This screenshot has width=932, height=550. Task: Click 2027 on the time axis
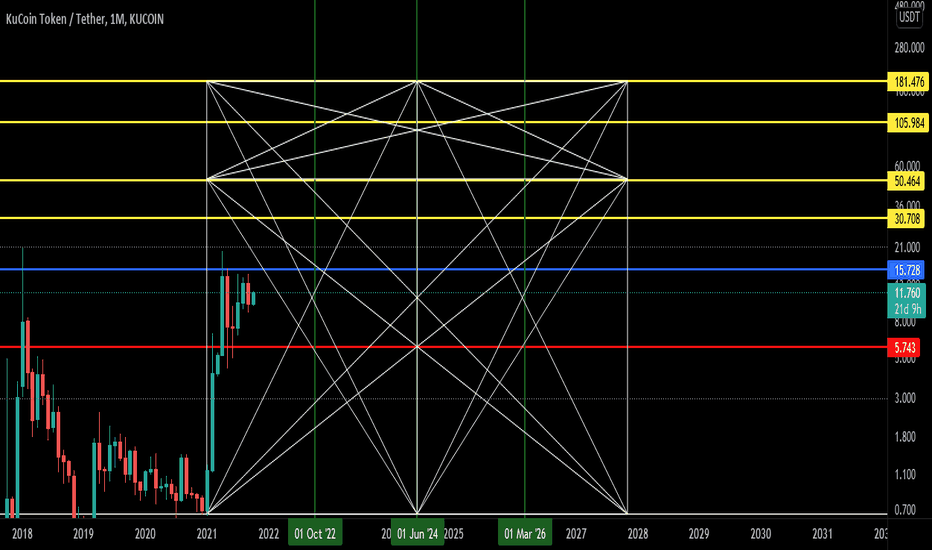(576, 534)
